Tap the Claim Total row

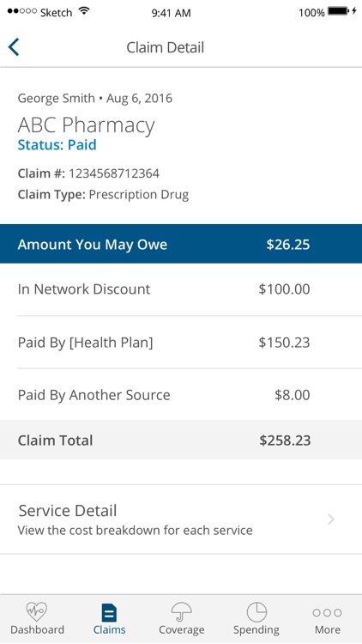point(181,440)
